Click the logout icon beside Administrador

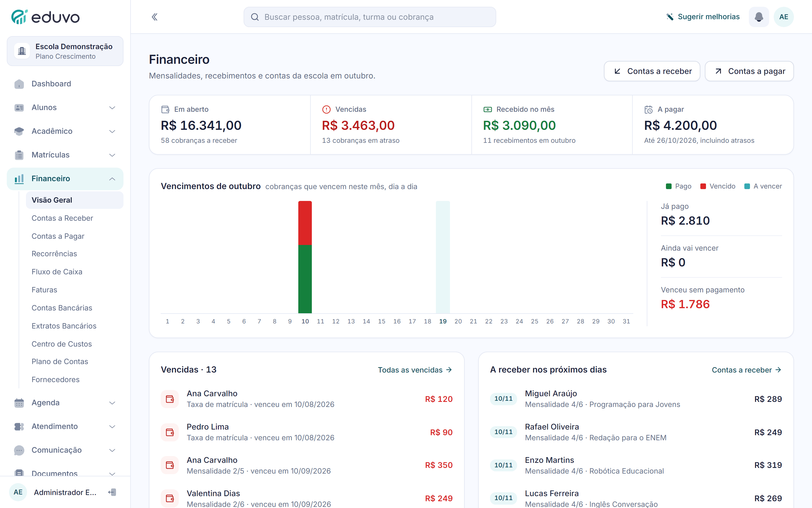click(x=112, y=492)
